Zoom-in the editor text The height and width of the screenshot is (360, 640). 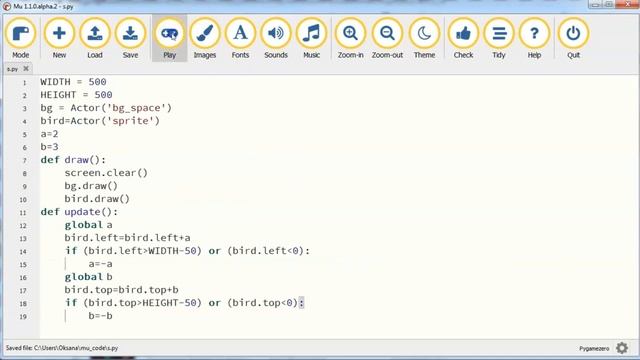(x=351, y=39)
